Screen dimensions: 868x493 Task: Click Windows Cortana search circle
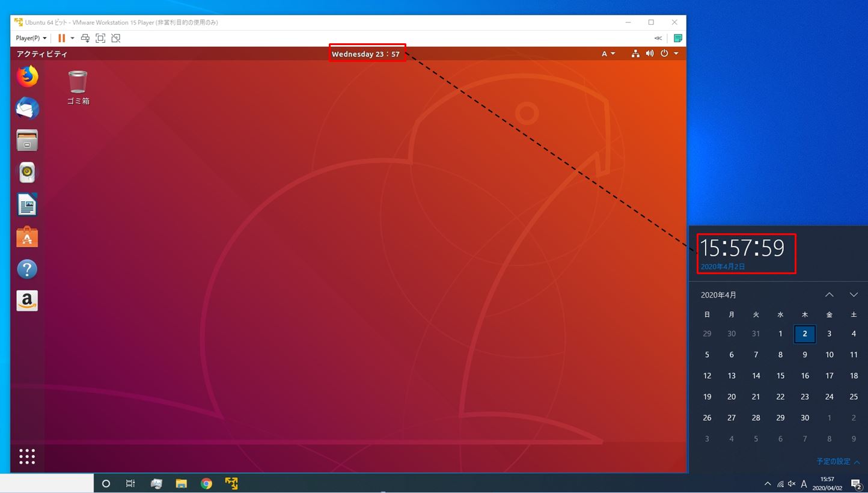[x=106, y=483]
